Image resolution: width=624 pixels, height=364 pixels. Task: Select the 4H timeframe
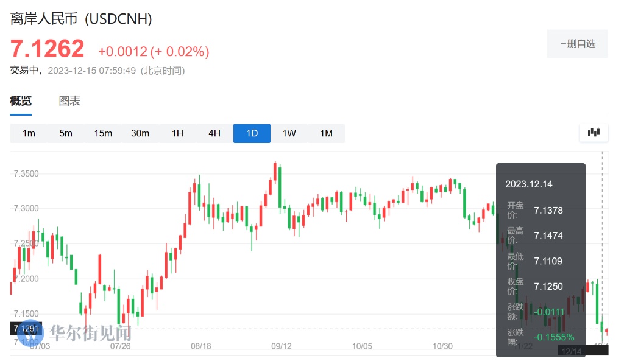click(214, 133)
